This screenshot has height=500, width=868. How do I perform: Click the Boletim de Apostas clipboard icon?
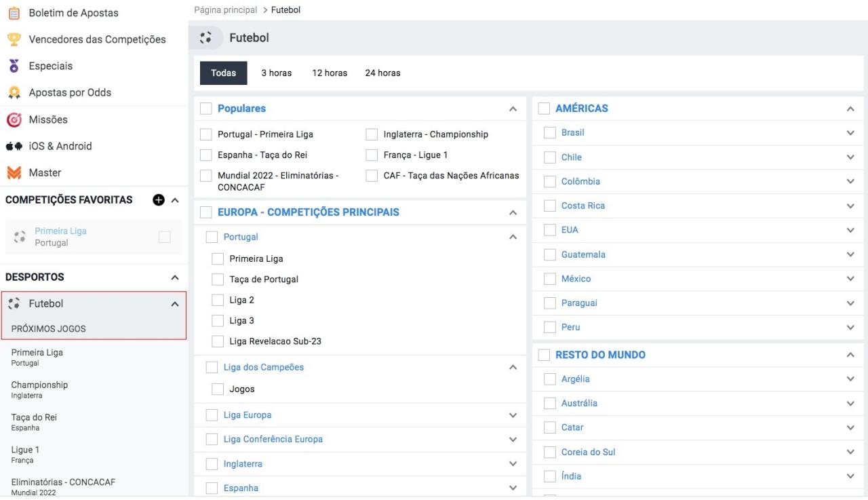click(x=14, y=13)
